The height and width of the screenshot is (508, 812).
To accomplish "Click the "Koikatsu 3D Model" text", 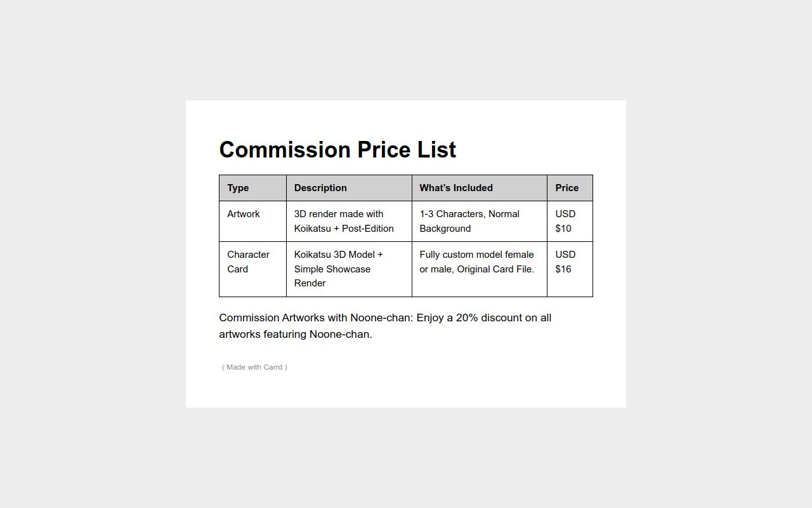I will click(x=335, y=255).
